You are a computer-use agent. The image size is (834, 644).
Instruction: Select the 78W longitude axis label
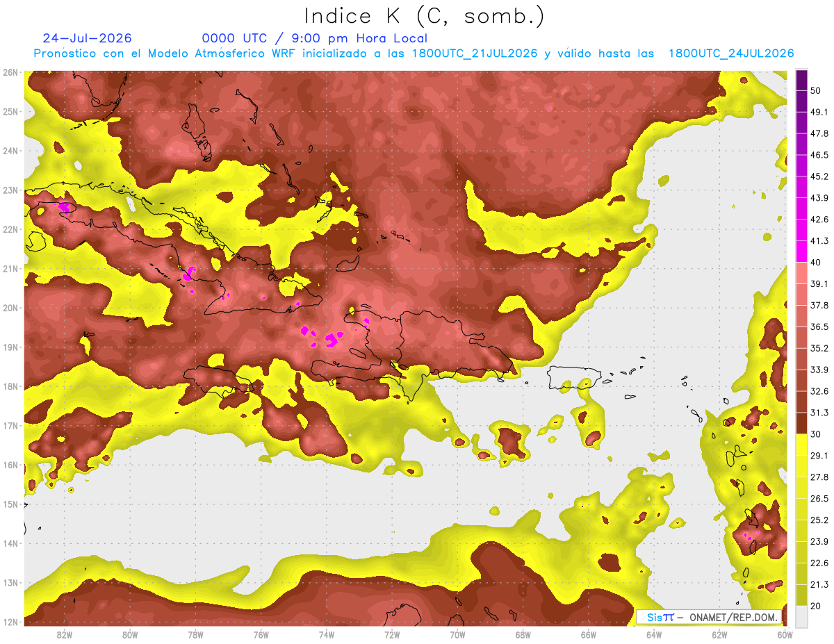coord(195,635)
